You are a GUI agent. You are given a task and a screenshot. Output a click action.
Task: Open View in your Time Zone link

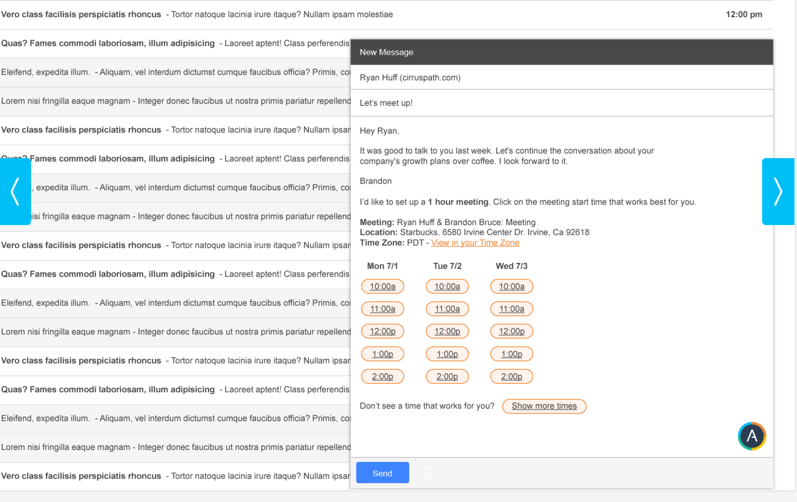(475, 243)
